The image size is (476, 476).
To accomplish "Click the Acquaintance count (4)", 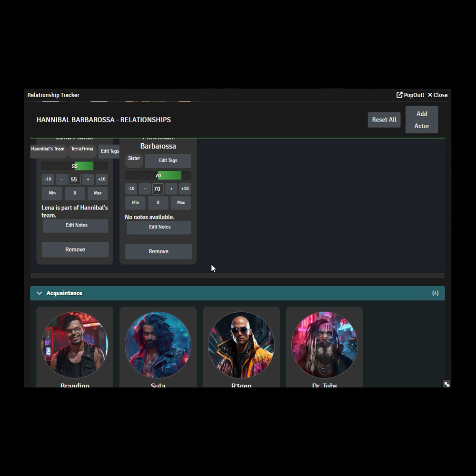I will [436, 293].
